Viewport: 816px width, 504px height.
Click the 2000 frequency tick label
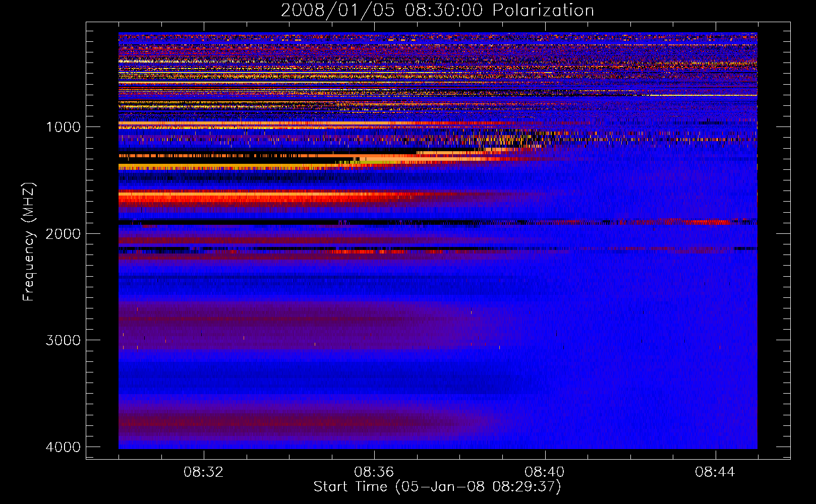[63, 234]
